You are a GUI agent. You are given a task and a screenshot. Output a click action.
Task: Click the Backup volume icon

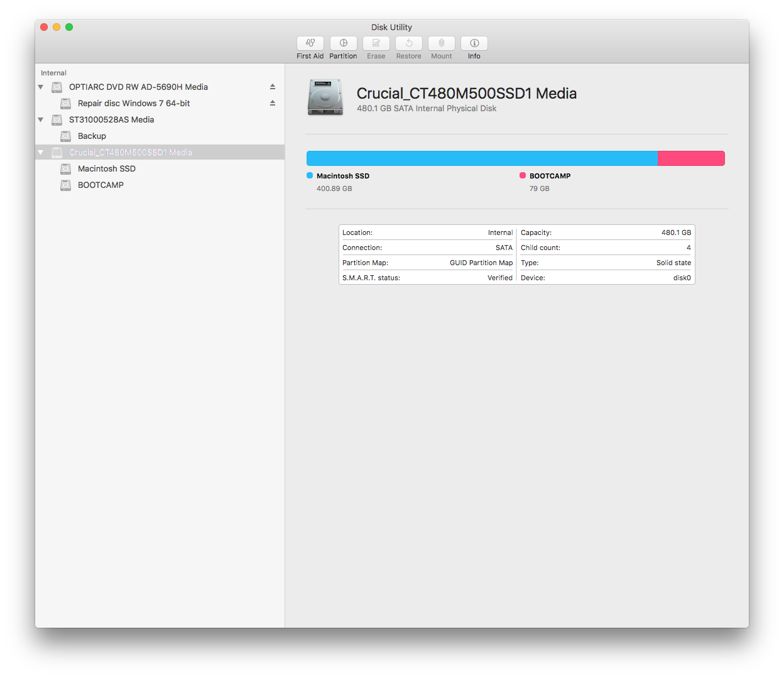coord(65,136)
